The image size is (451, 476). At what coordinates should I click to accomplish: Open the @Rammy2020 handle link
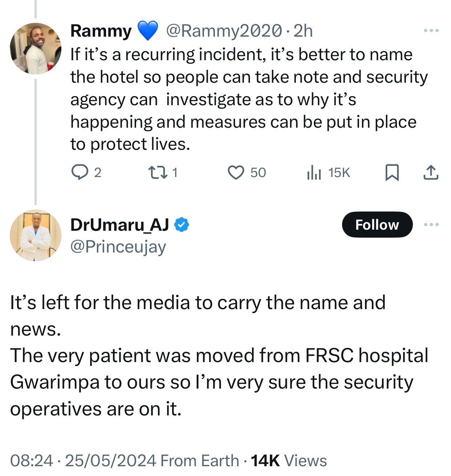point(224,31)
